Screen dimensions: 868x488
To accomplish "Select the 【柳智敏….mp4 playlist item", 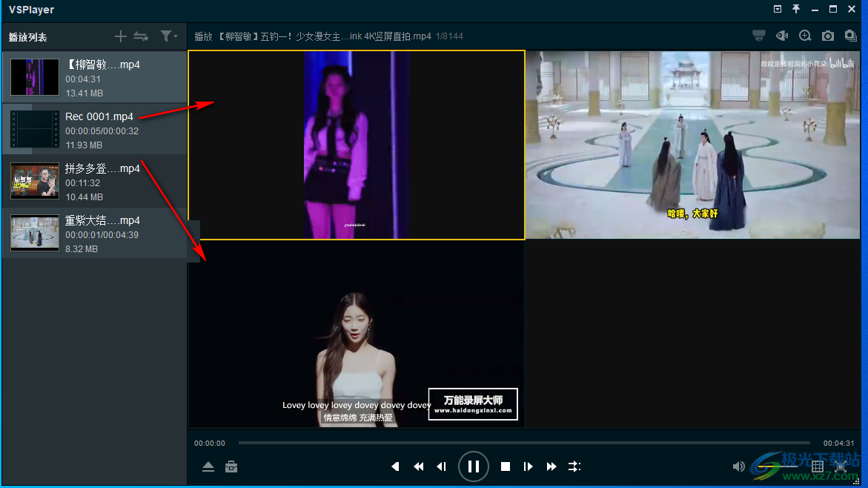I will tap(95, 77).
